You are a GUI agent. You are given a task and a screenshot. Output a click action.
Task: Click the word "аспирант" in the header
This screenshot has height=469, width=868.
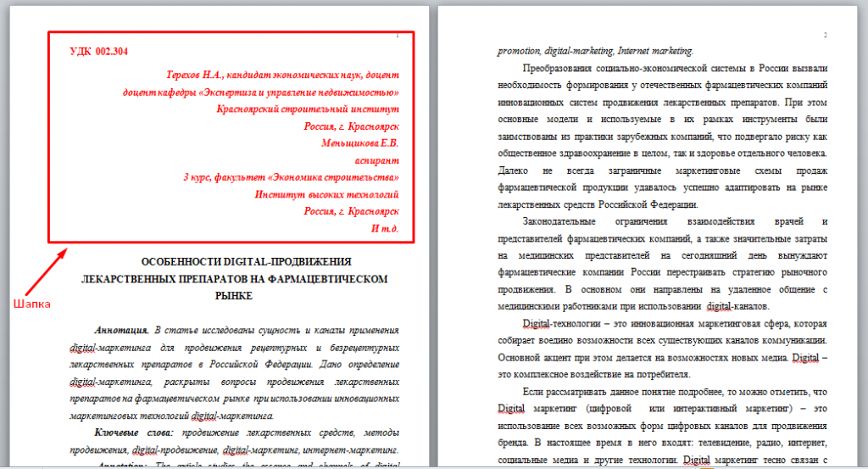click(376, 160)
